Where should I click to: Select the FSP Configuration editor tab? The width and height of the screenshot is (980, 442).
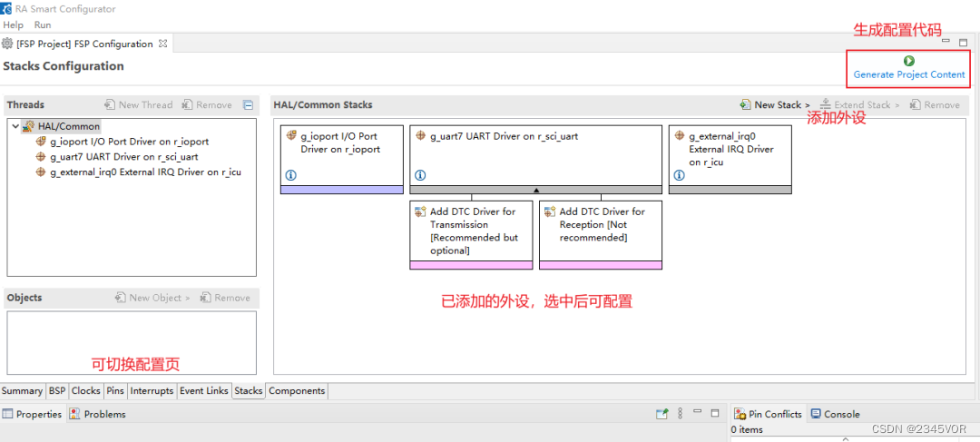pyautogui.click(x=84, y=44)
